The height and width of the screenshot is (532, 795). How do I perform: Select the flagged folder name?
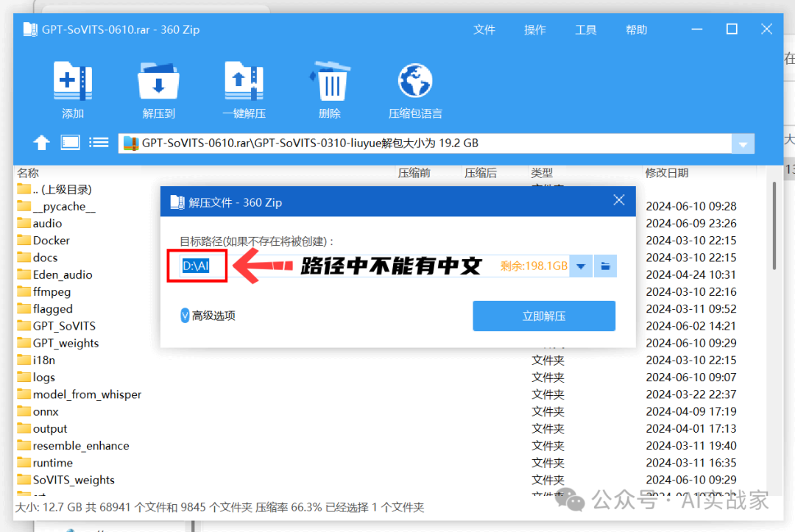[53, 308]
